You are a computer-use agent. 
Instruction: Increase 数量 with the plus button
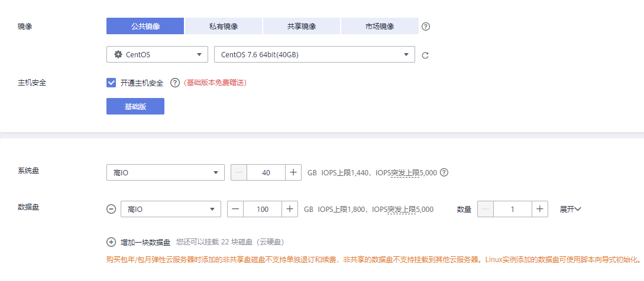(540, 209)
